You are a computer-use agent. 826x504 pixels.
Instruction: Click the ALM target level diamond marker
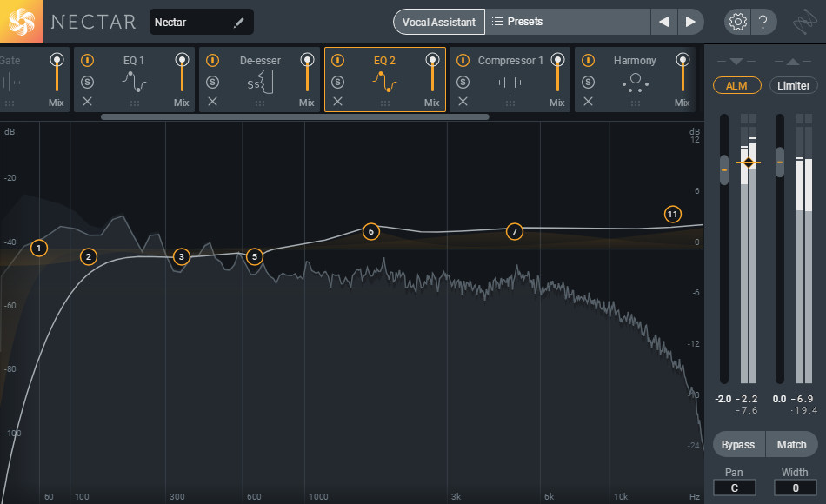click(749, 163)
